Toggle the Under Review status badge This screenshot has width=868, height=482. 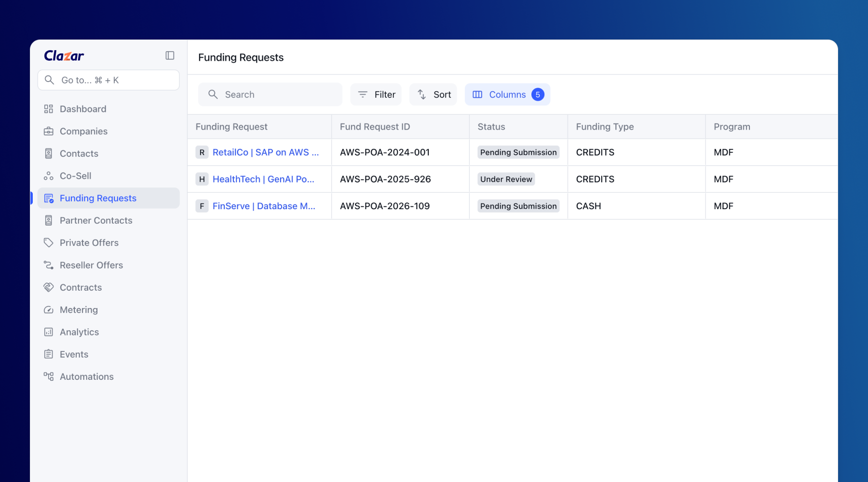point(505,179)
